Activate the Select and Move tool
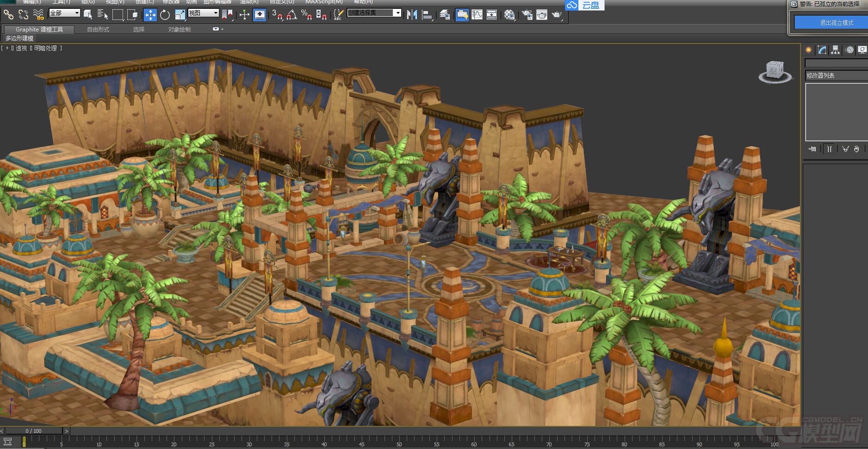This screenshot has width=868, height=449. pyautogui.click(x=150, y=15)
